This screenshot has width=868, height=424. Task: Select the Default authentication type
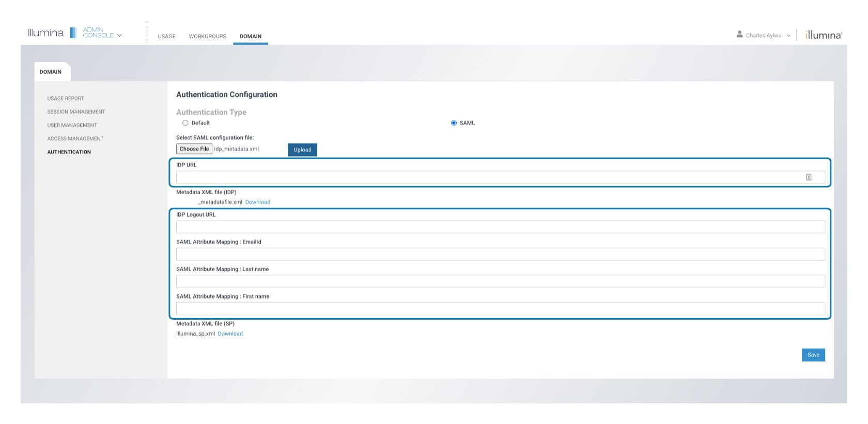185,123
